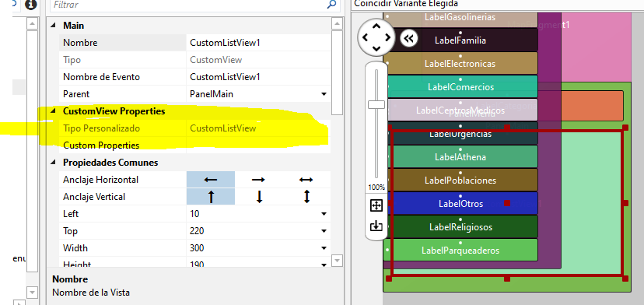
Task: Set Anclaje Horizontal to right anchor
Action: point(258,180)
